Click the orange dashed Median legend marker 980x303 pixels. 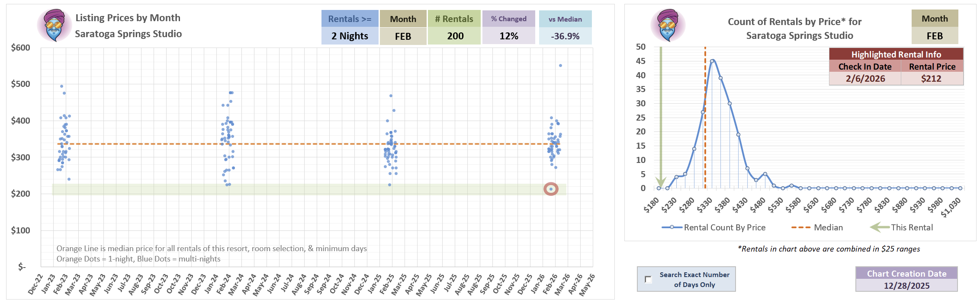(800, 227)
